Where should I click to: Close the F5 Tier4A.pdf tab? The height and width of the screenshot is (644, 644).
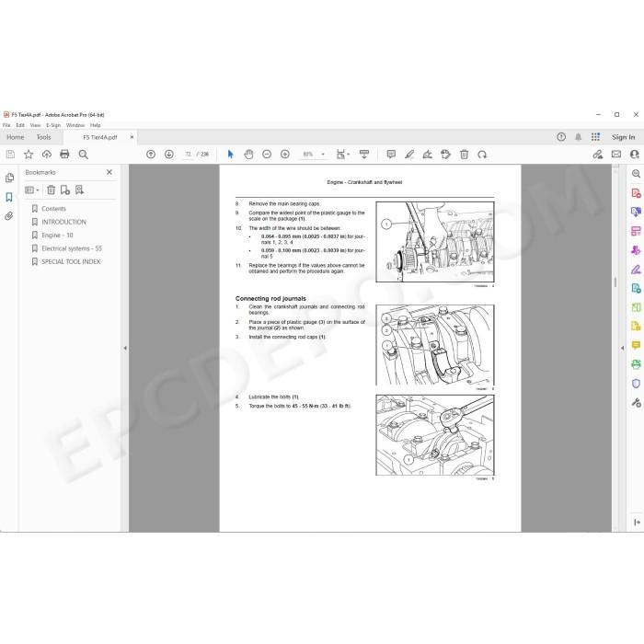coord(132,137)
